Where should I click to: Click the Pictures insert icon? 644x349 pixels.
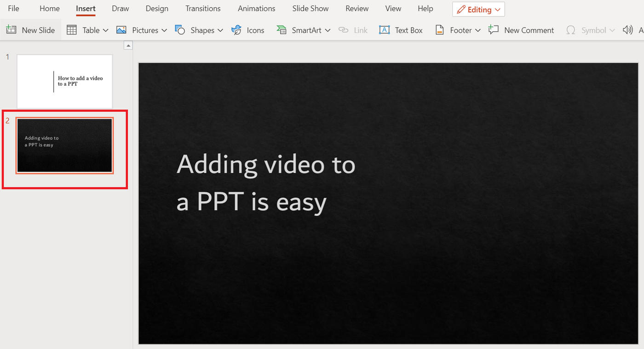(121, 29)
